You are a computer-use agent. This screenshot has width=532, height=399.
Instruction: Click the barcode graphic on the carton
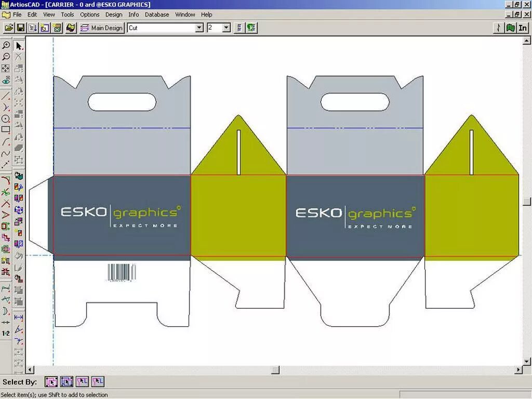[122, 272]
